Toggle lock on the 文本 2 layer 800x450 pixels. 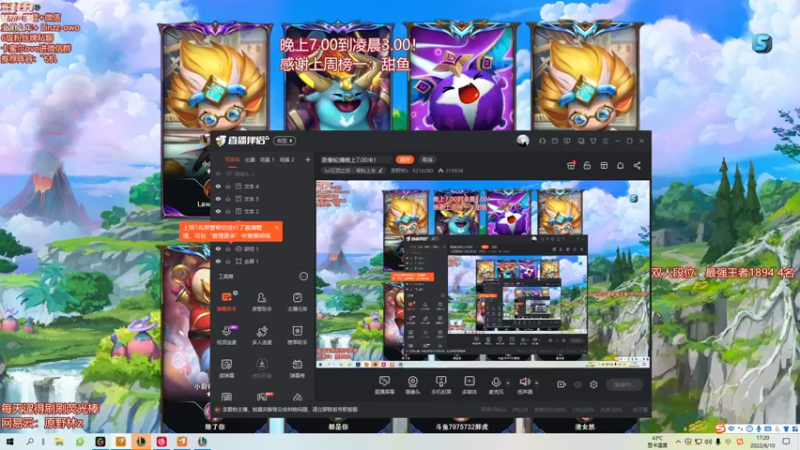pyautogui.click(x=228, y=211)
